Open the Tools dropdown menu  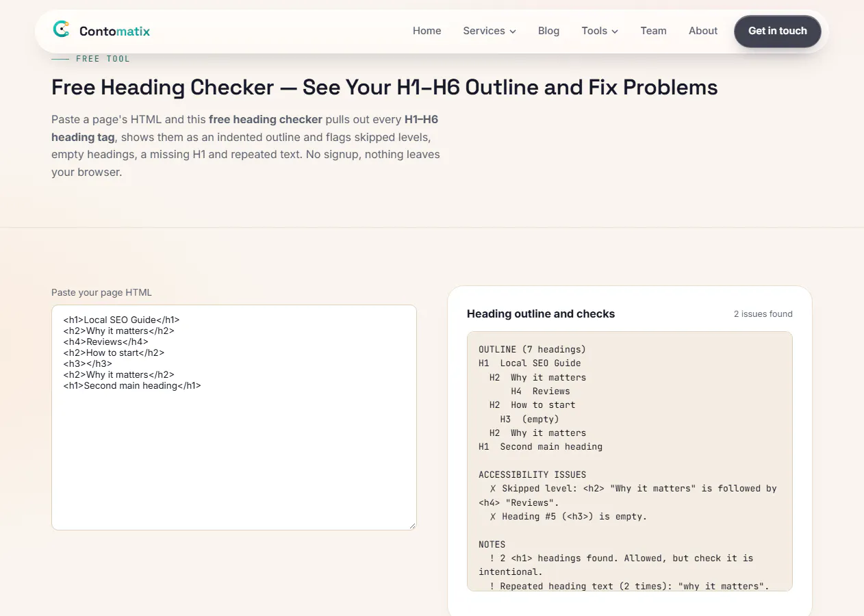(600, 31)
